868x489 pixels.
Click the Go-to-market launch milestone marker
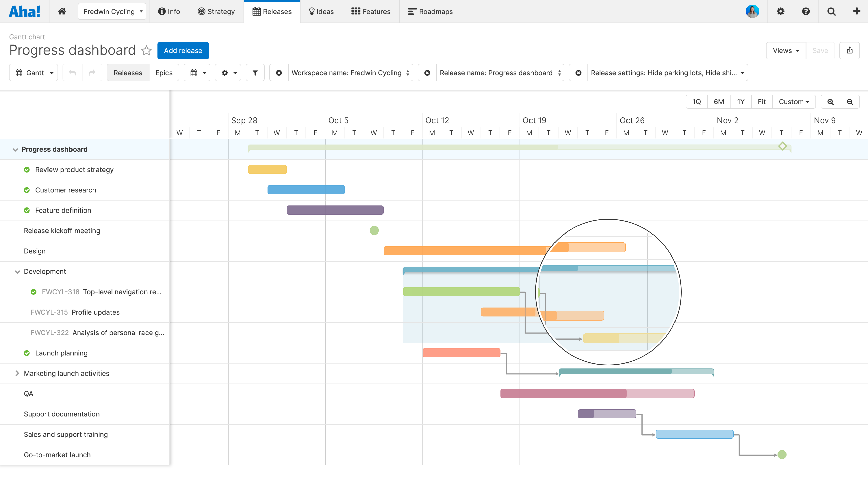coord(782,454)
